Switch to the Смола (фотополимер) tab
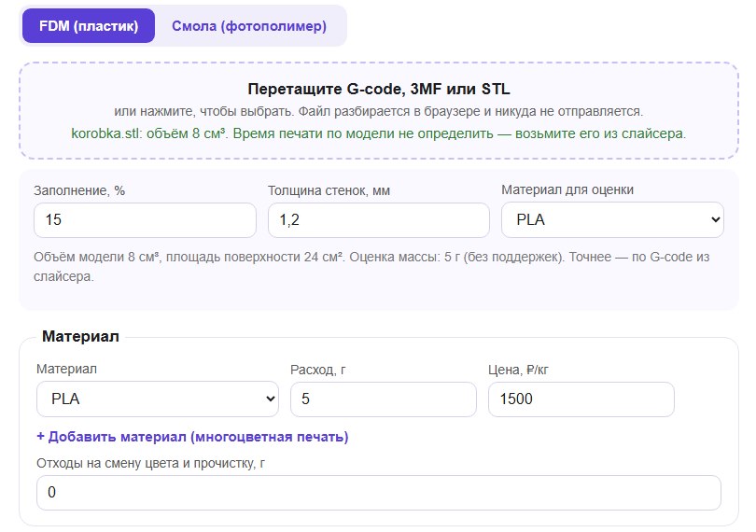 click(249, 25)
